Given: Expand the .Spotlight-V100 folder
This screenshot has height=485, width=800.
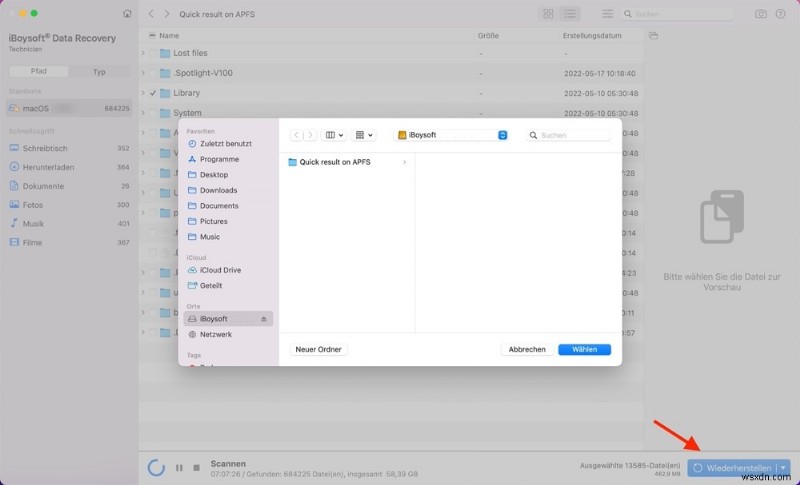Looking at the screenshot, I should tap(143, 73).
